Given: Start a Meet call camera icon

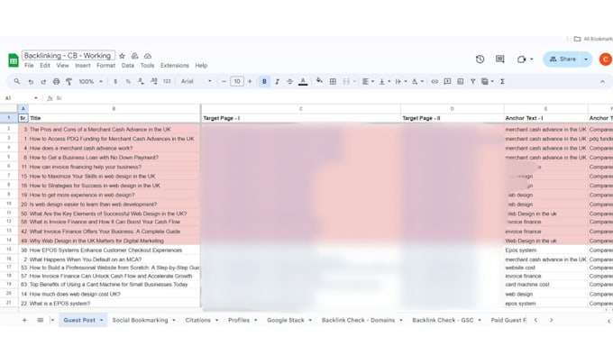Looking at the screenshot, I should (x=522, y=59).
